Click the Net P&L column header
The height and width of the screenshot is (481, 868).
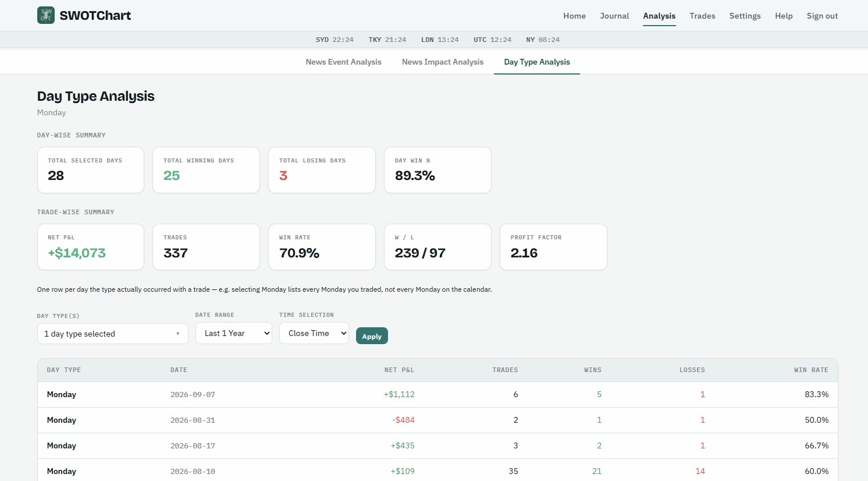click(399, 370)
